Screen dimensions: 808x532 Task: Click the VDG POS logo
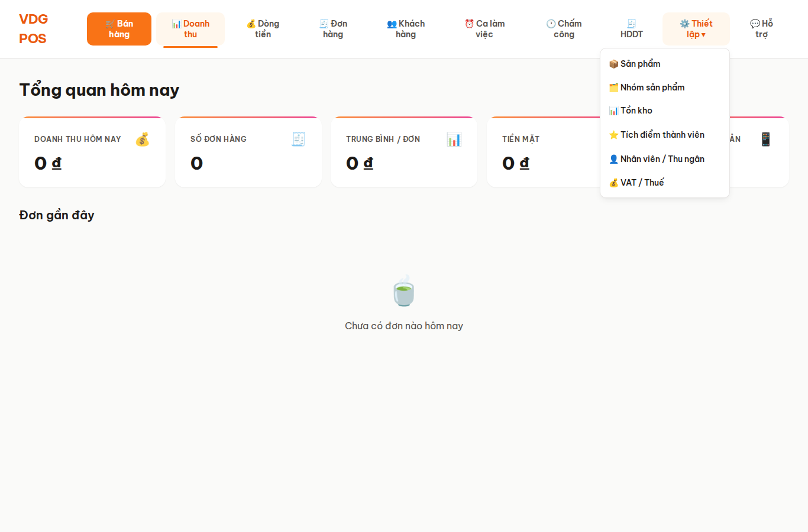(x=34, y=29)
